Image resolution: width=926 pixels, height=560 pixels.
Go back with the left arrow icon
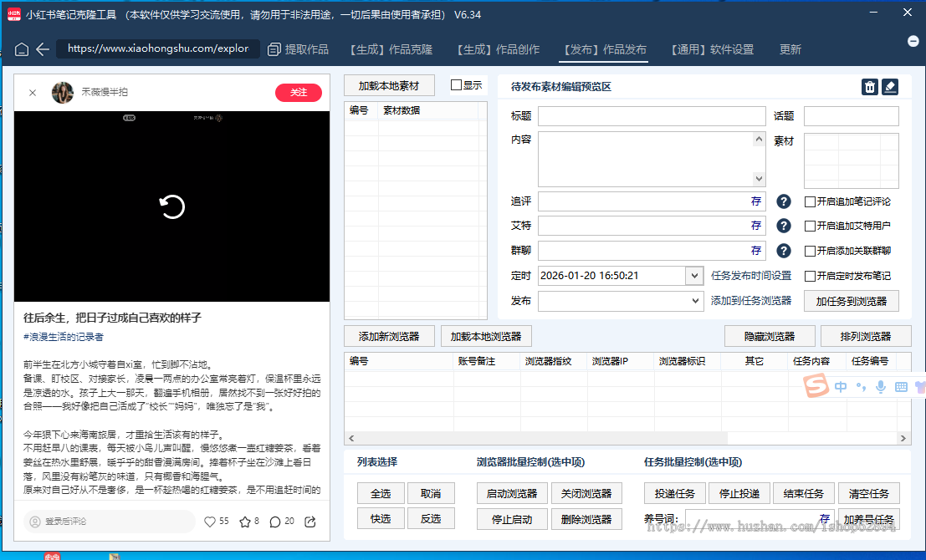(43, 49)
